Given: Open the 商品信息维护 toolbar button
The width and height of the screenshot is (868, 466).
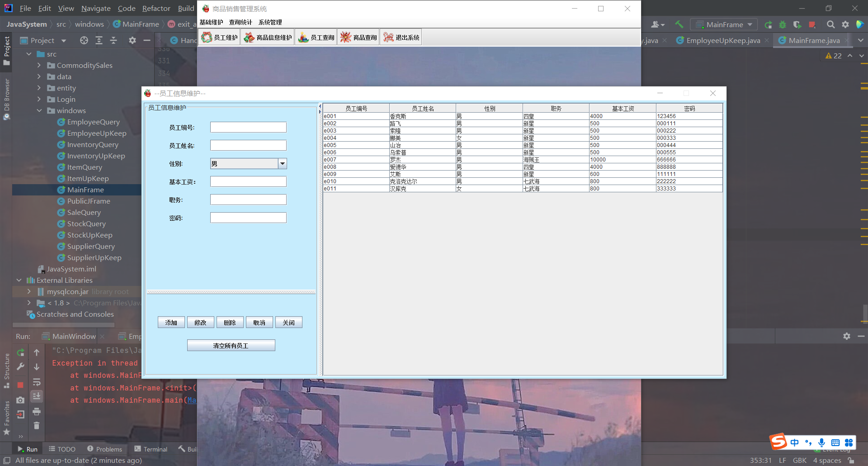Looking at the screenshot, I should pyautogui.click(x=268, y=38).
